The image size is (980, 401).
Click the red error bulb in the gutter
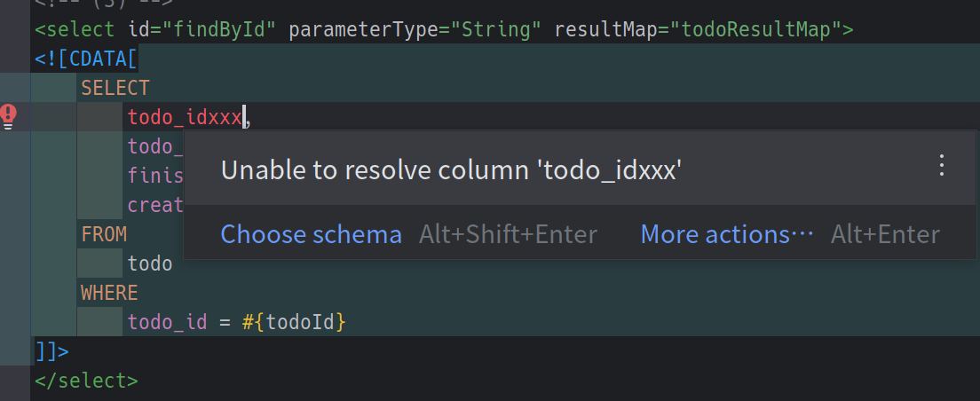pyautogui.click(x=8, y=114)
